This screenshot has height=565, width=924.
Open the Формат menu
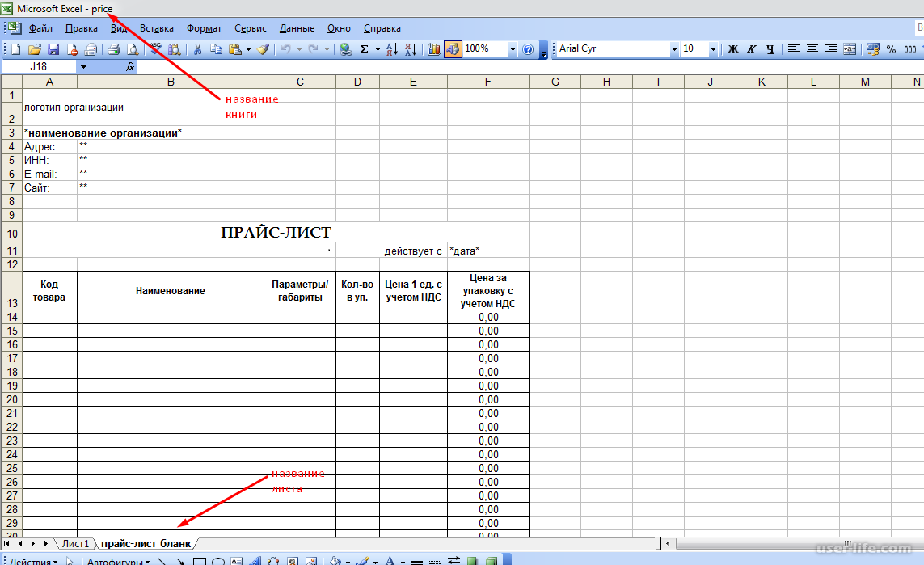click(x=204, y=28)
